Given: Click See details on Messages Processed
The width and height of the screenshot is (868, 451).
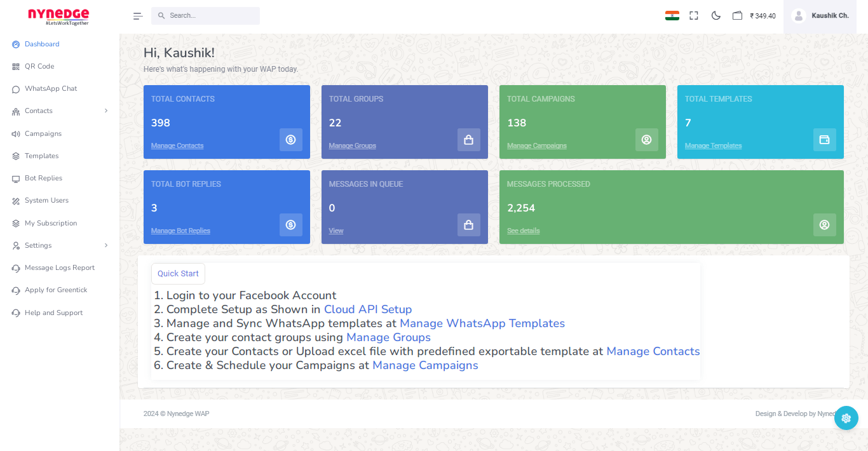Looking at the screenshot, I should point(524,231).
